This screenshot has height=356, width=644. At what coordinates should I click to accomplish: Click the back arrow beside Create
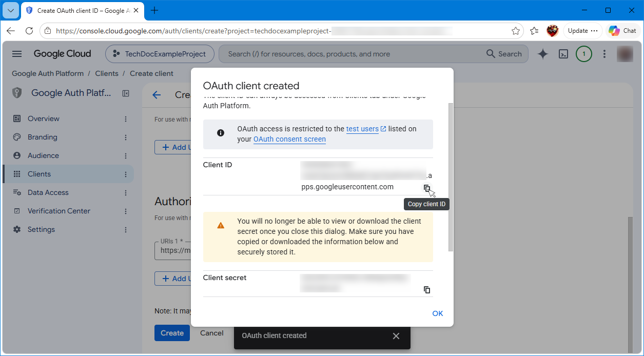pos(157,95)
